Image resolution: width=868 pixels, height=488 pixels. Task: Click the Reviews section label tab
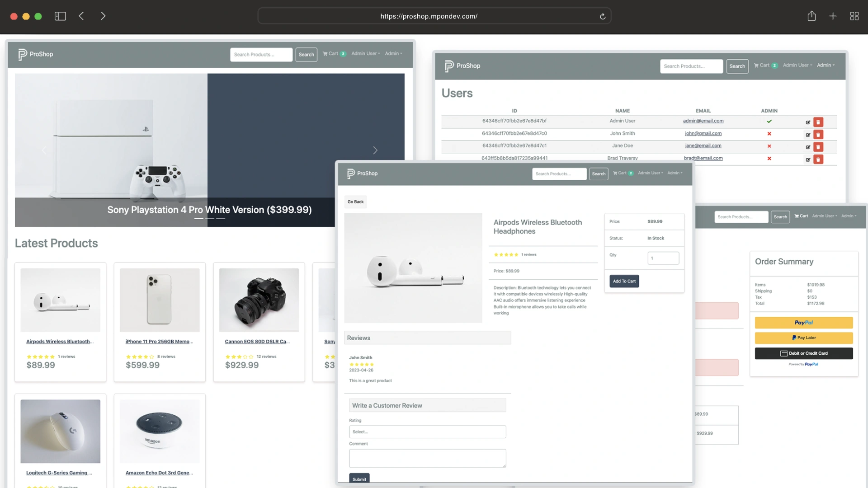(x=358, y=337)
